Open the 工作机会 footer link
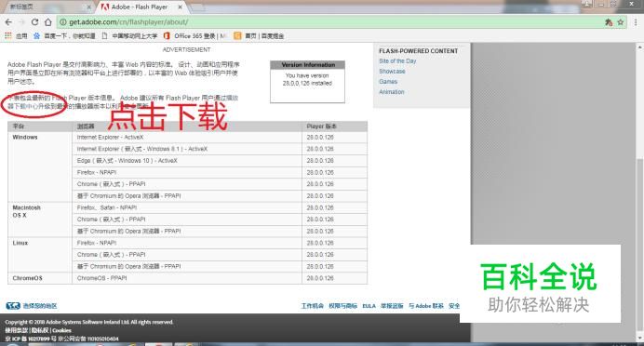Image resolution: width=644 pixels, height=346 pixels. [312, 306]
